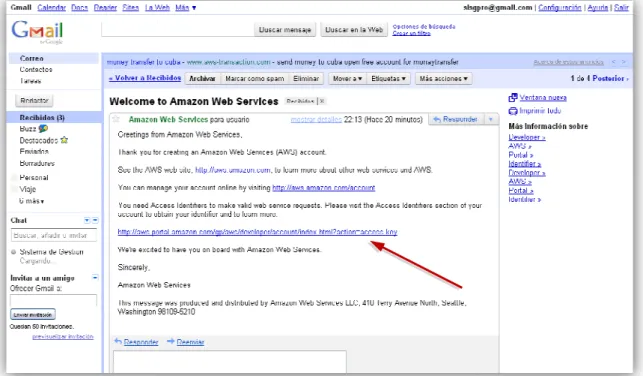
Task: Remove the Recibidos label with x
Action: tap(322, 101)
